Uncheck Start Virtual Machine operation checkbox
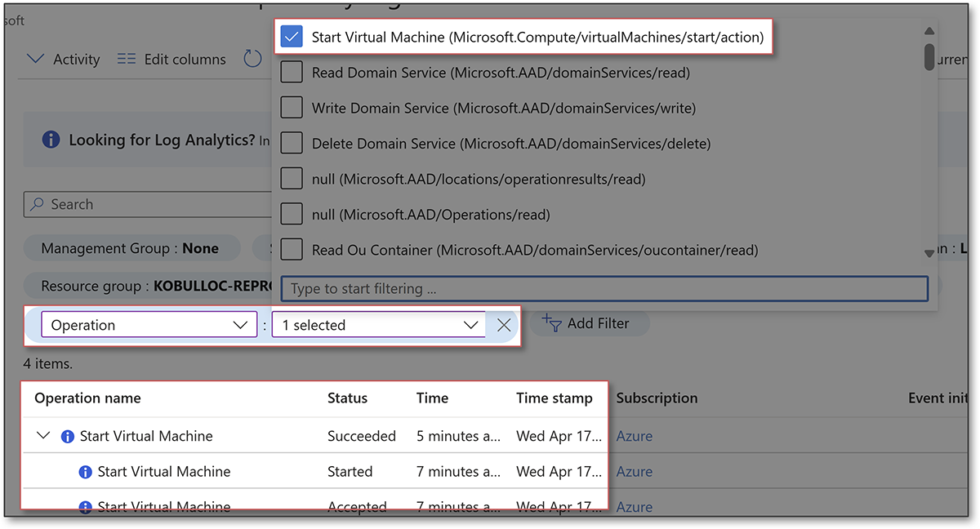 click(292, 38)
